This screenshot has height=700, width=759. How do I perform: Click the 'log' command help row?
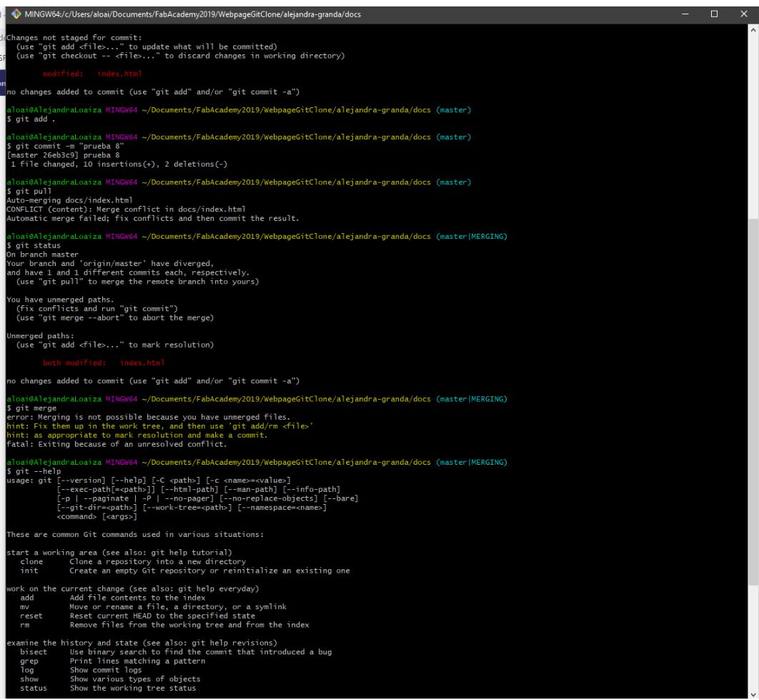click(x=81, y=670)
